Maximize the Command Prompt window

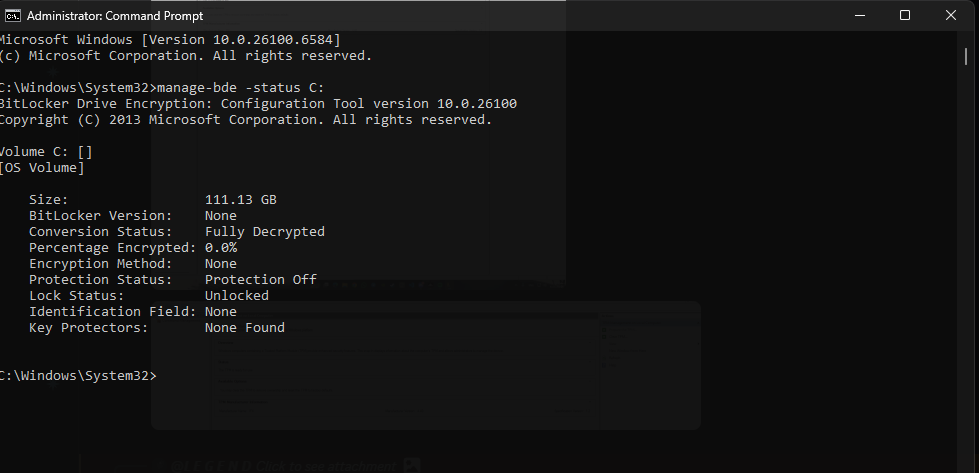pyautogui.click(x=905, y=16)
